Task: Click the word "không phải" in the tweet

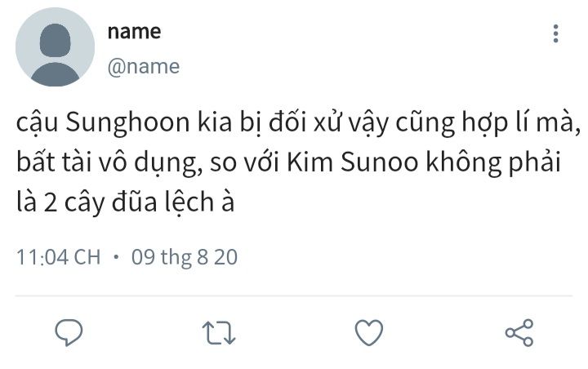Action: click(x=493, y=163)
